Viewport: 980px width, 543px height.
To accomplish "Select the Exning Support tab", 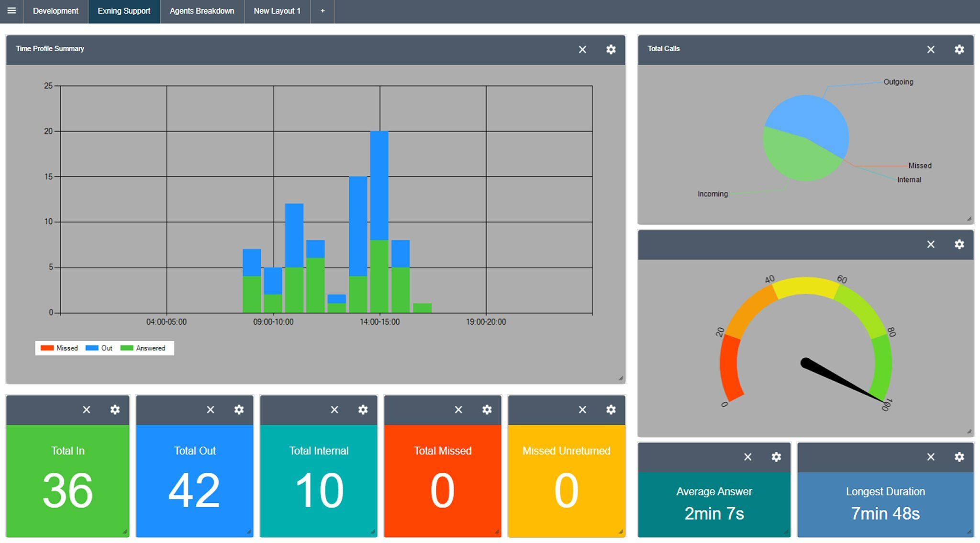I will click(x=124, y=11).
